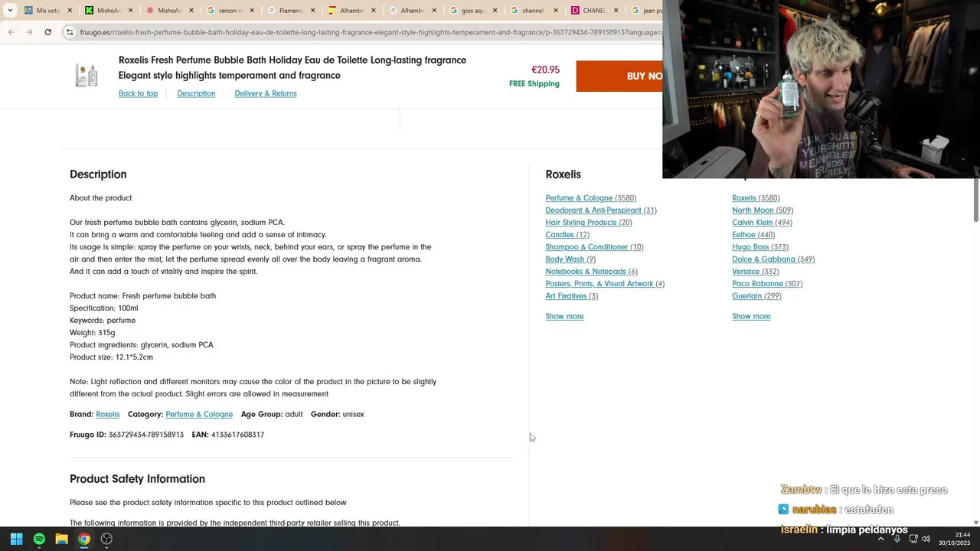
Task: Reload the Fruugo page
Action: click(x=47, y=32)
